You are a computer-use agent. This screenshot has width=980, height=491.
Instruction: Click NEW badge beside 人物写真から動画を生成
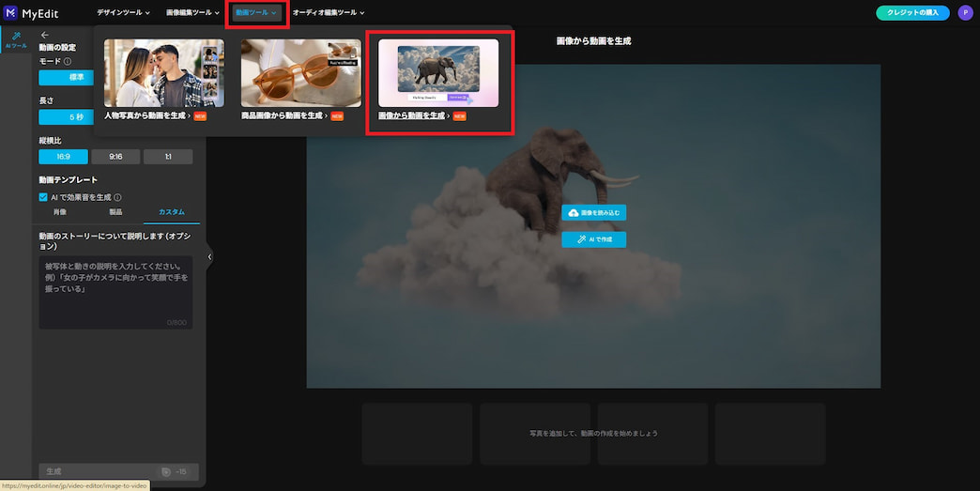pos(200,116)
